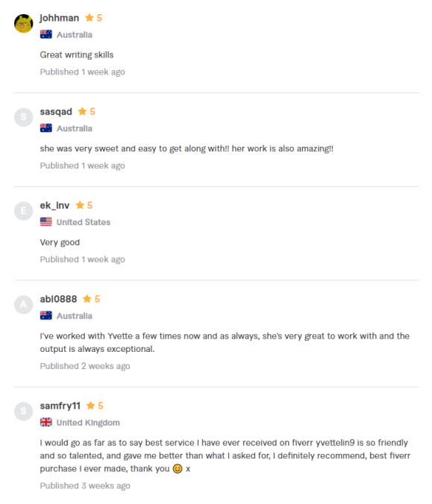
Task: Click sasqad's gray S avatar
Action: coord(23,117)
